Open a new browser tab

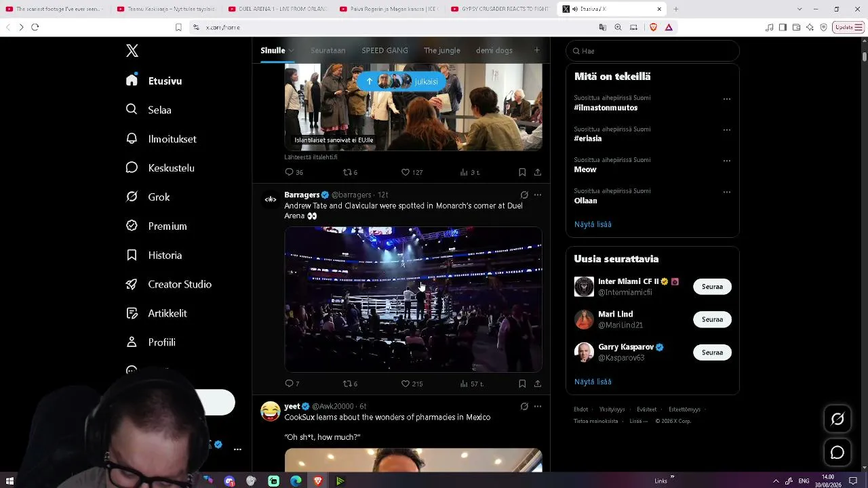(x=675, y=9)
